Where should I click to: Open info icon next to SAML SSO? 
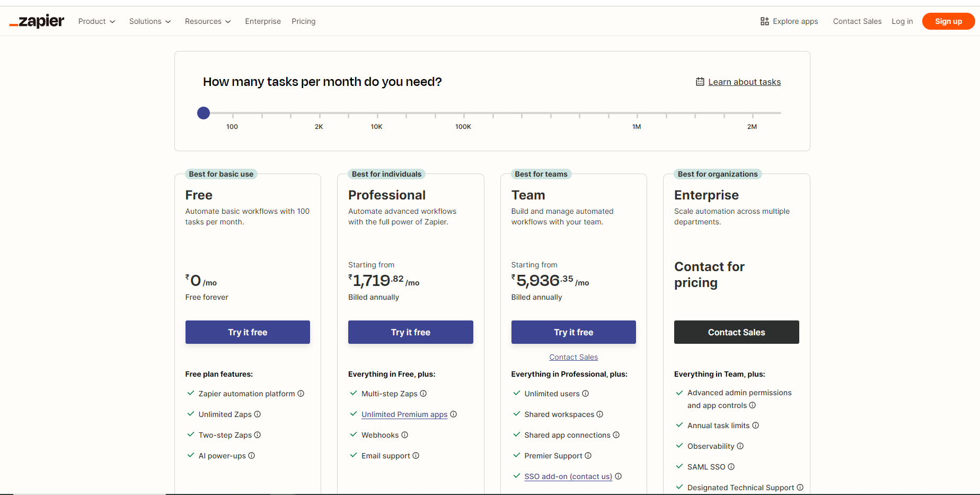coord(731,467)
